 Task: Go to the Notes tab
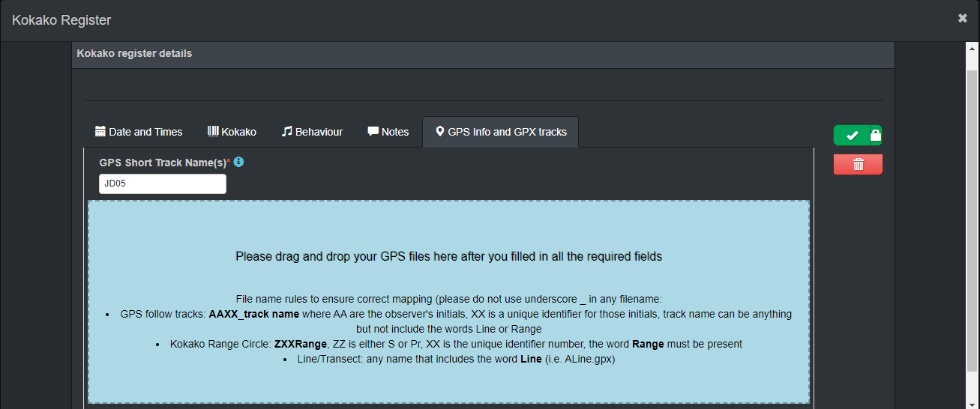tap(388, 132)
